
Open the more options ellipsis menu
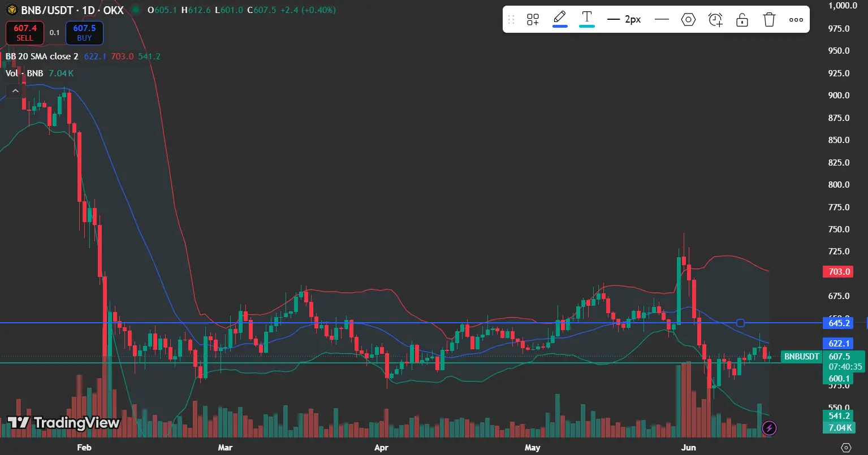pyautogui.click(x=796, y=20)
